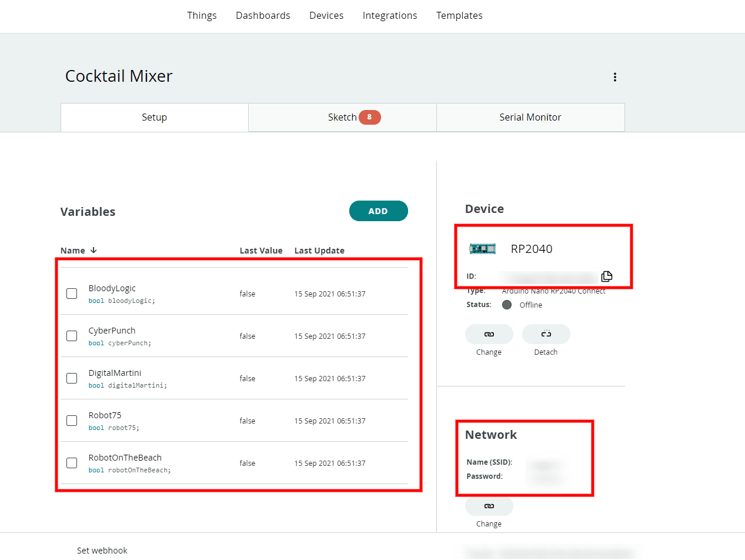Click the Cocktail Mixer title
Screen dimensions: 745x560
(119, 76)
